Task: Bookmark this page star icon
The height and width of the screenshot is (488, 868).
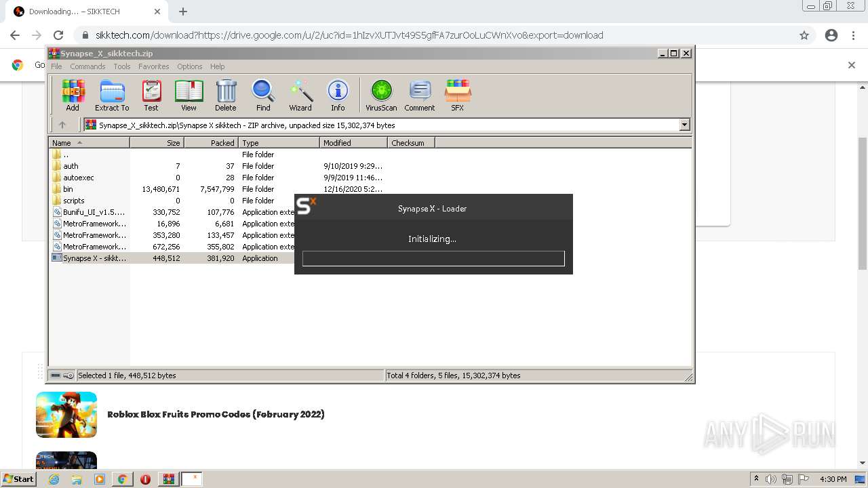Action: (804, 35)
